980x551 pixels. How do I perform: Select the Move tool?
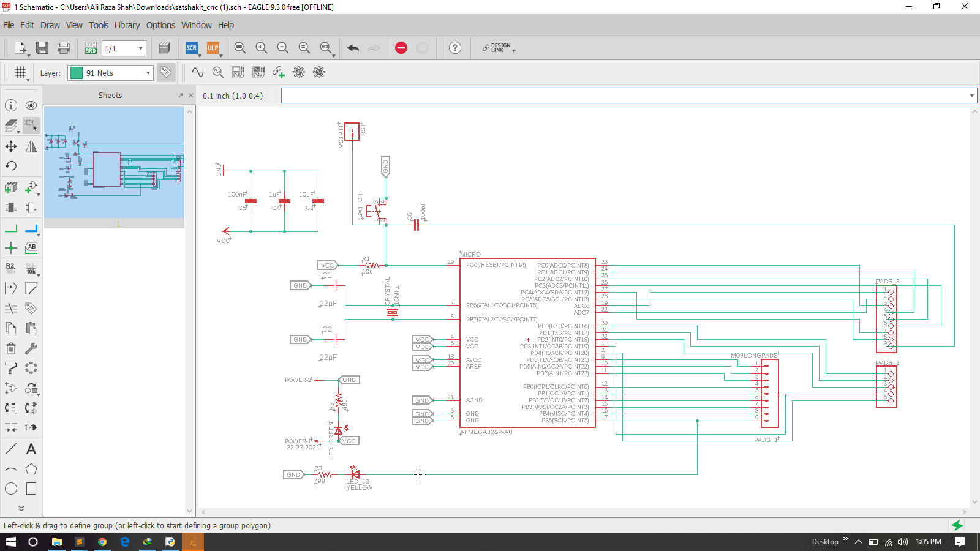[x=11, y=146]
